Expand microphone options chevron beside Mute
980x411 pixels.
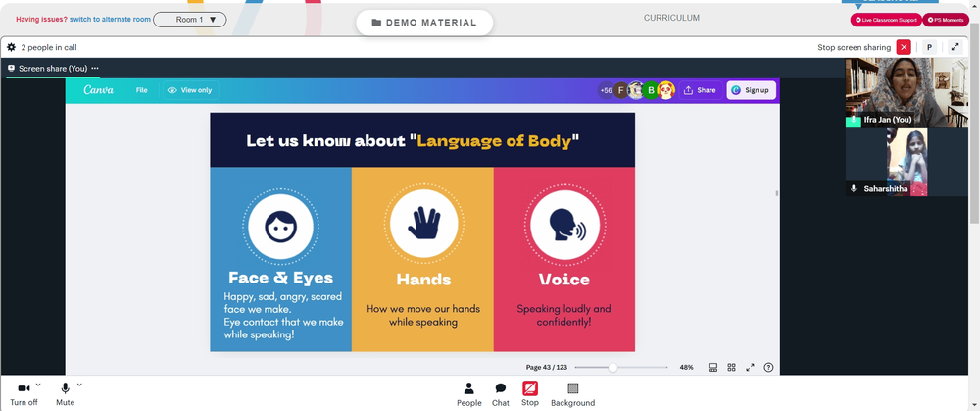coord(79,385)
